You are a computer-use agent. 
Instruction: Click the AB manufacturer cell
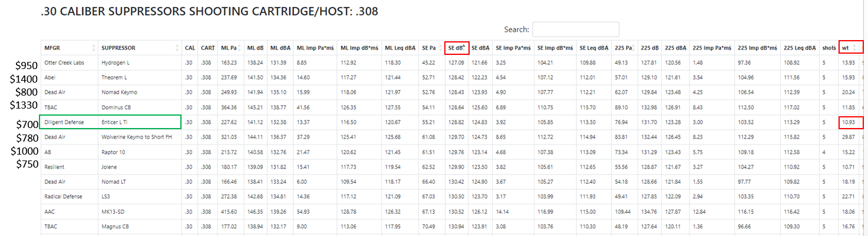[68, 152]
